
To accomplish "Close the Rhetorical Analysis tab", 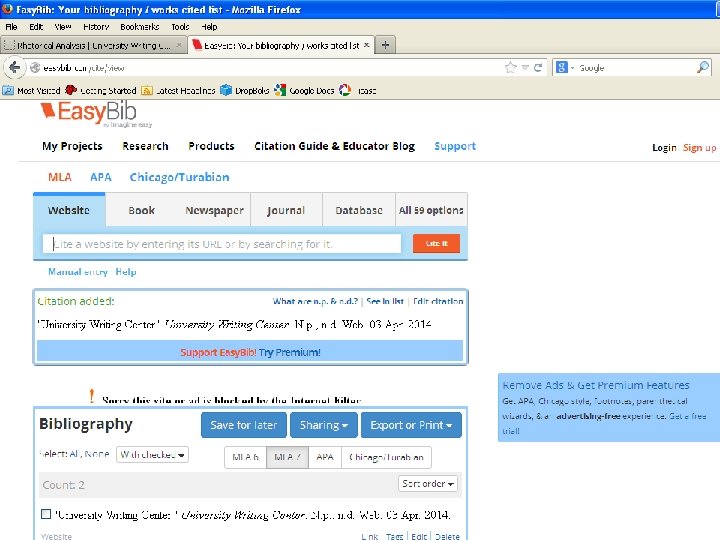I will (x=179, y=45).
